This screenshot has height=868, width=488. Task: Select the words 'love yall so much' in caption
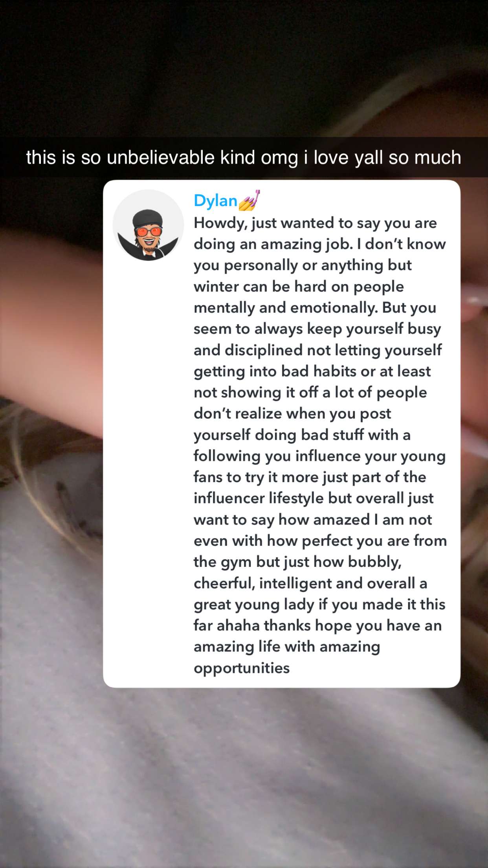[x=387, y=157]
